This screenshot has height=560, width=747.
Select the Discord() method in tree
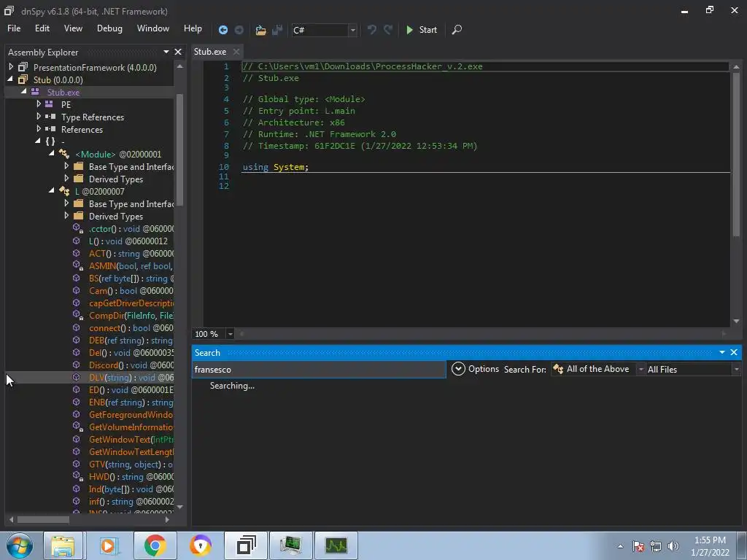click(107, 365)
